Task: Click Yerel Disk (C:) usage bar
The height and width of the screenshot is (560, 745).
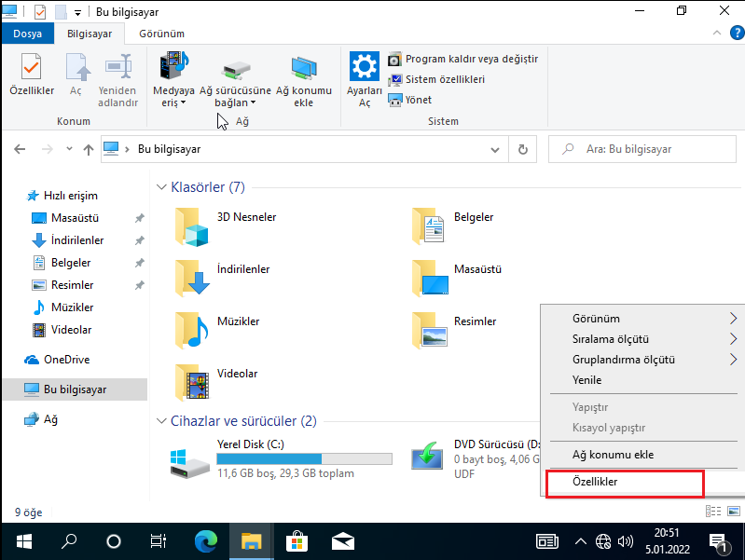Action: click(305, 458)
